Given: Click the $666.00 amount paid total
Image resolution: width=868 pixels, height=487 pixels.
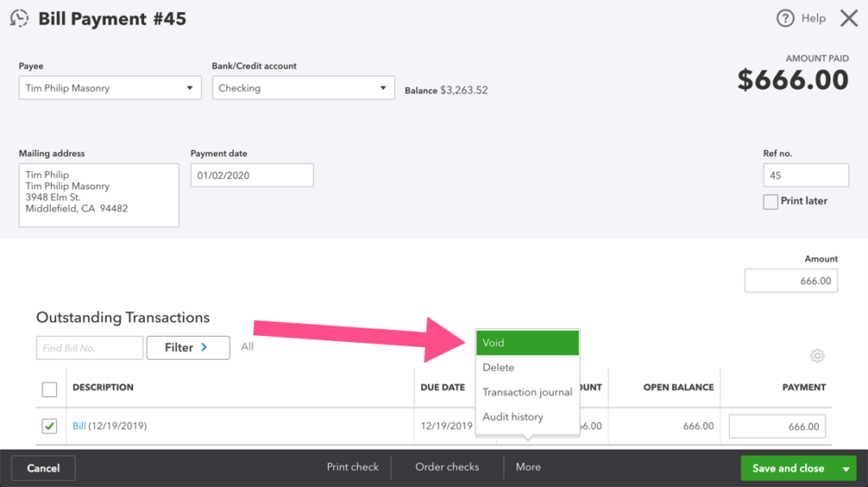Looking at the screenshot, I should click(793, 81).
